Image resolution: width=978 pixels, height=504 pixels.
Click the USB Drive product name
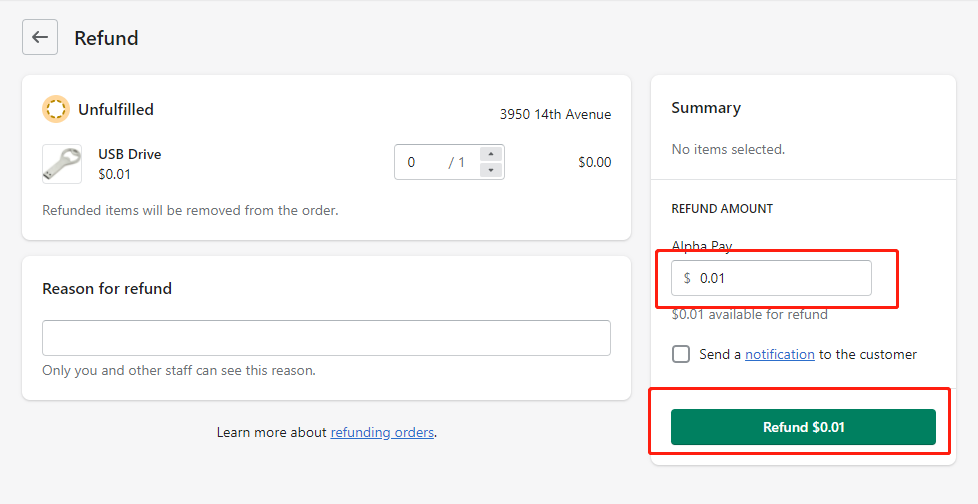coord(130,154)
